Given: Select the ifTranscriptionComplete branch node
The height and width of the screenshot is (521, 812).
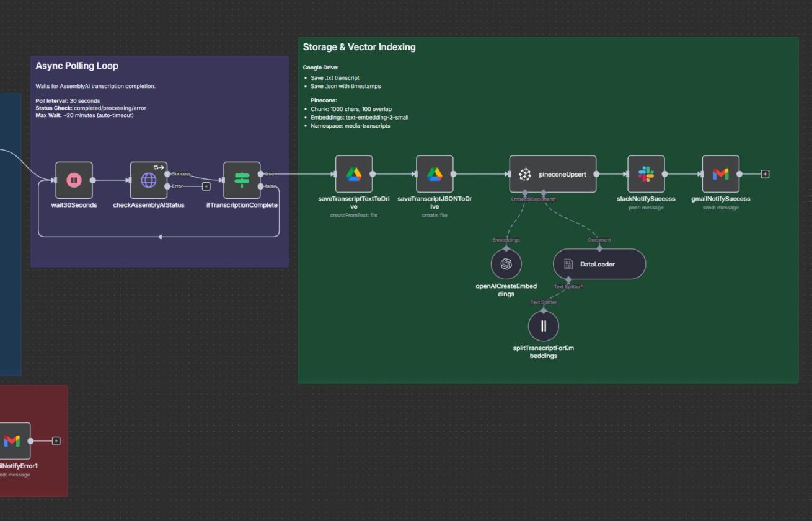Looking at the screenshot, I should (242, 180).
